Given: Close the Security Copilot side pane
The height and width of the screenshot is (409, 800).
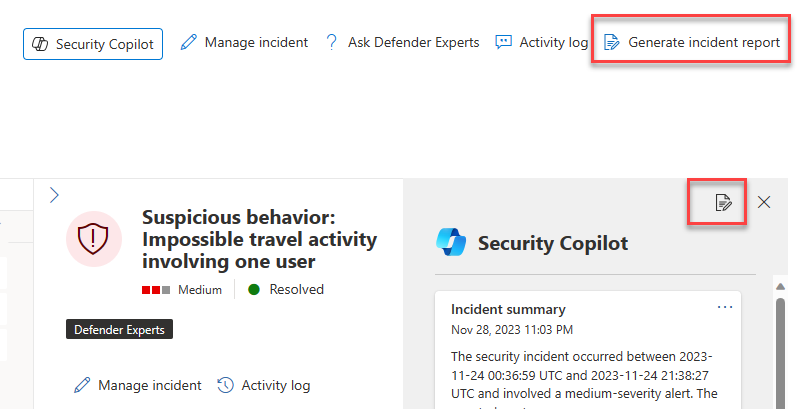Looking at the screenshot, I should point(764,202).
